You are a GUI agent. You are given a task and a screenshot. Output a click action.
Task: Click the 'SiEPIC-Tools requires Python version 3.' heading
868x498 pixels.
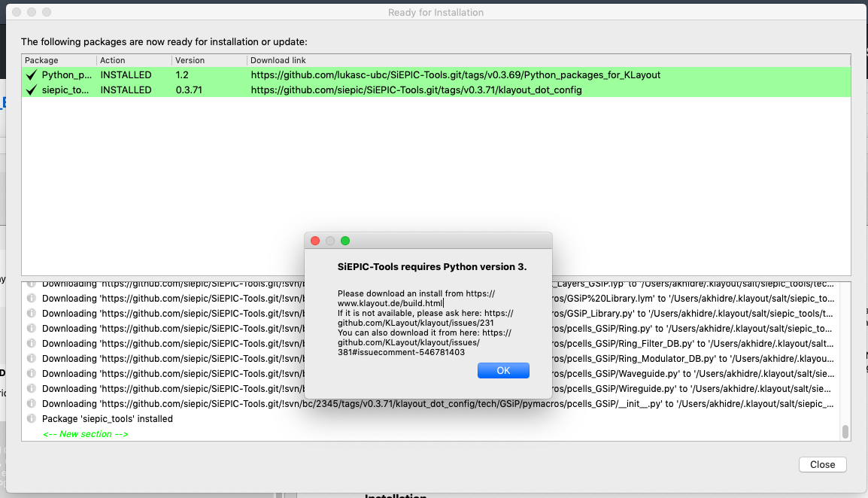[432, 266]
